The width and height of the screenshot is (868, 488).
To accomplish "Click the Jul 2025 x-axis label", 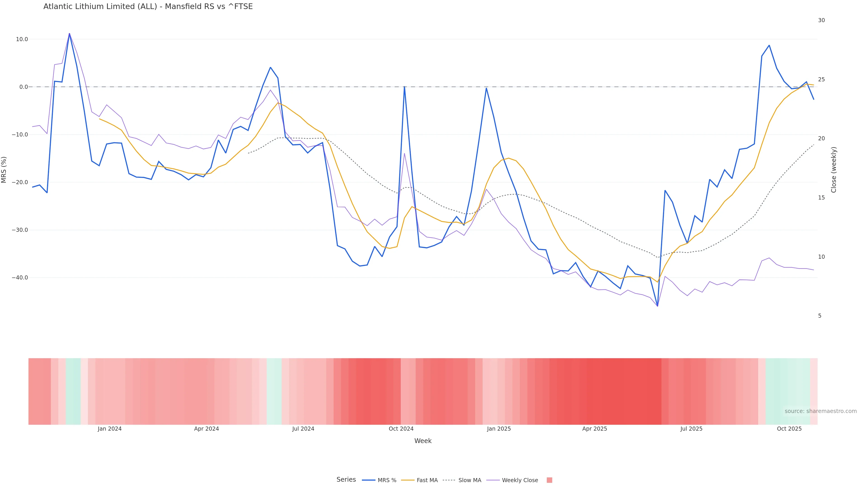I will coord(691,429).
